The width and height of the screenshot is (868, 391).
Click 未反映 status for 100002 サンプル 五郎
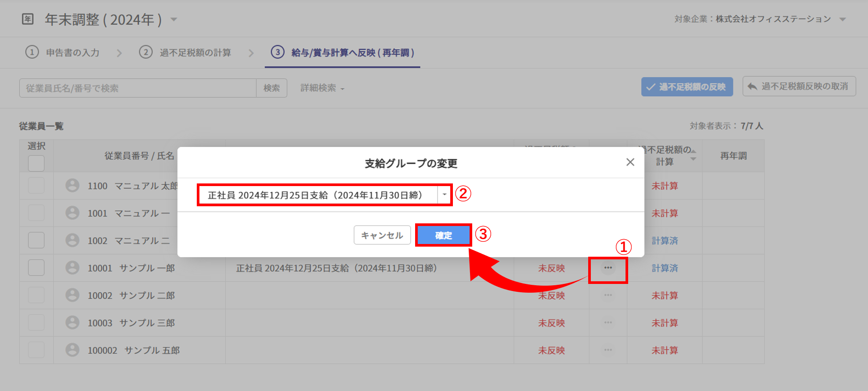click(x=551, y=351)
